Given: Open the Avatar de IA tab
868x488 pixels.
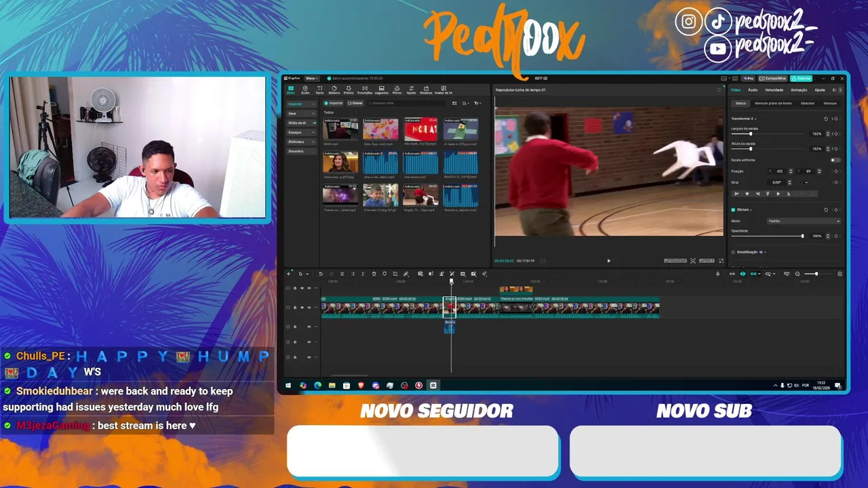Looking at the screenshot, I should (443, 89).
